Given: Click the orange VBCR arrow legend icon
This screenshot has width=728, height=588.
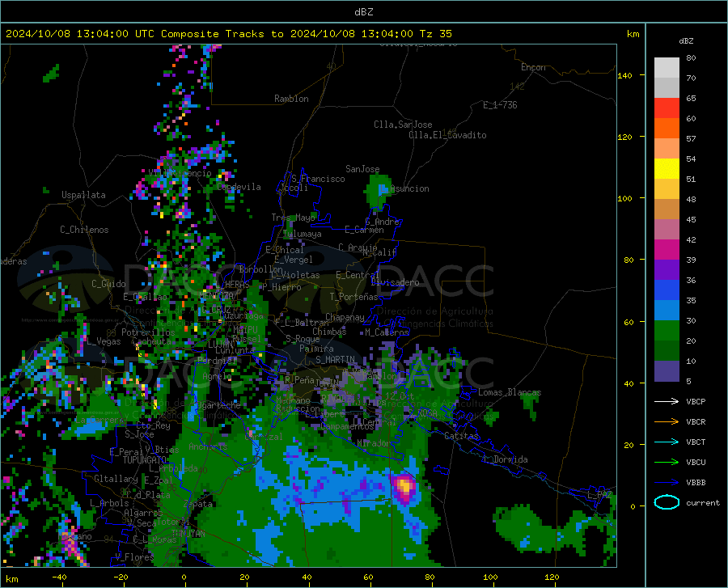Looking at the screenshot, I should point(667,421).
